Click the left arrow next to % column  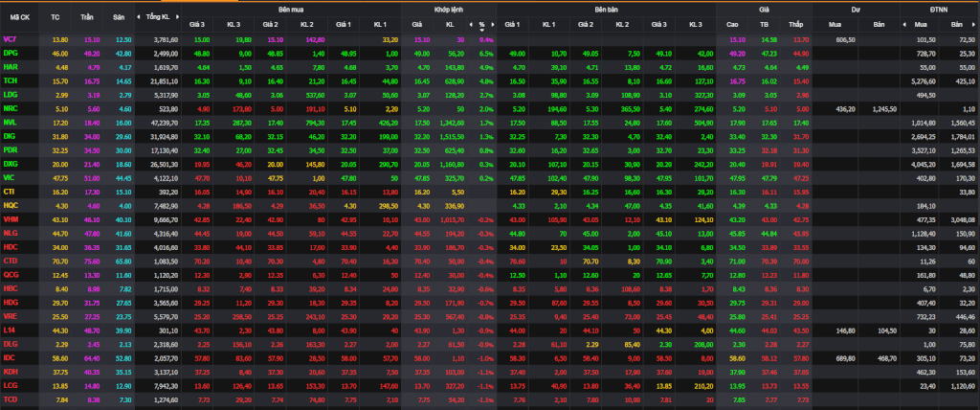[471, 24]
